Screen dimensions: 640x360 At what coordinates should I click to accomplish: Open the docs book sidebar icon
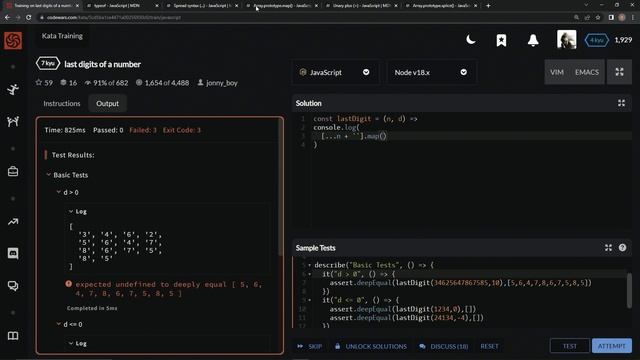13,336
